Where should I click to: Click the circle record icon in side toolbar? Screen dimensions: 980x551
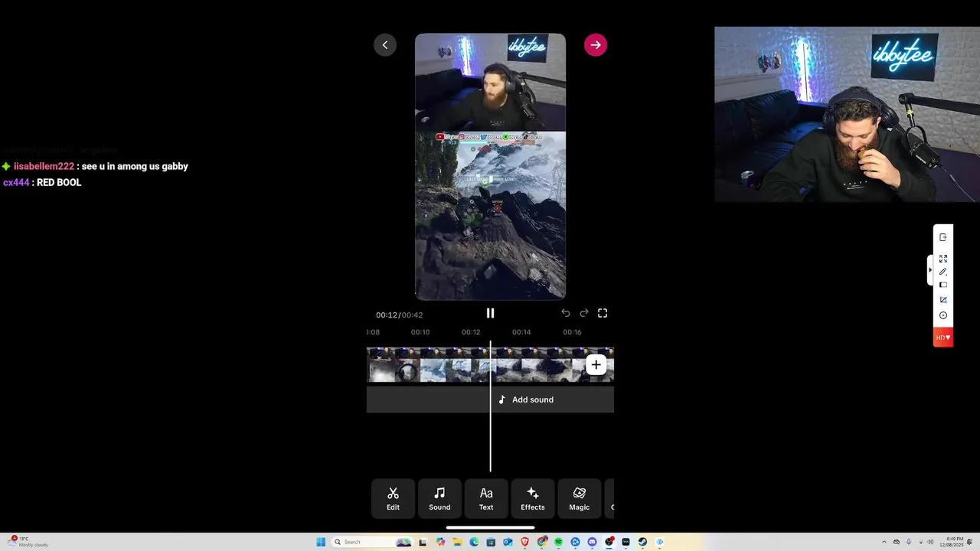click(943, 315)
